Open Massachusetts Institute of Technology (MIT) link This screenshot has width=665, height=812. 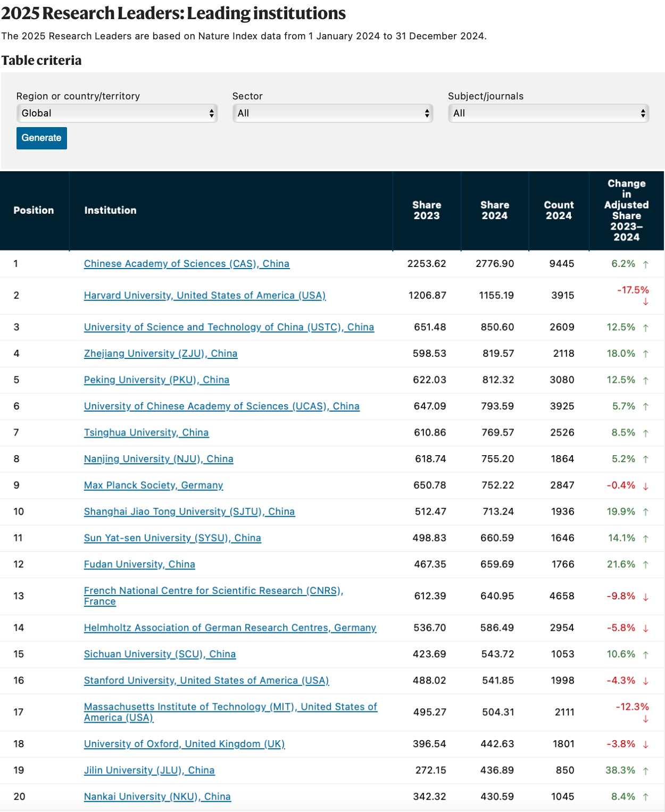230,712
